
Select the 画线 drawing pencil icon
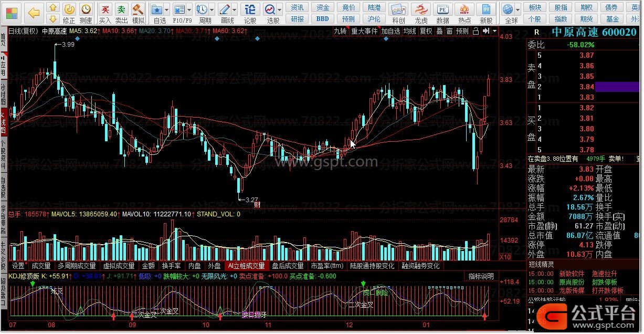pos(225,9)
